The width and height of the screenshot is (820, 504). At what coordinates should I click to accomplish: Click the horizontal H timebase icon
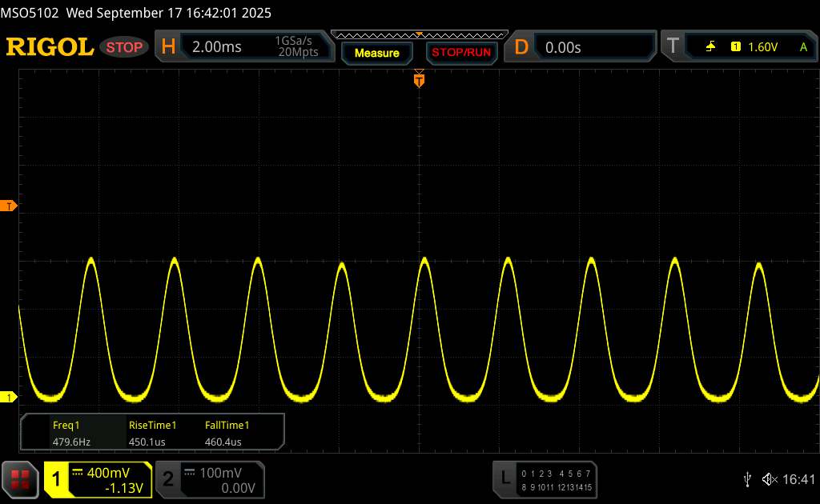(168, 47)
